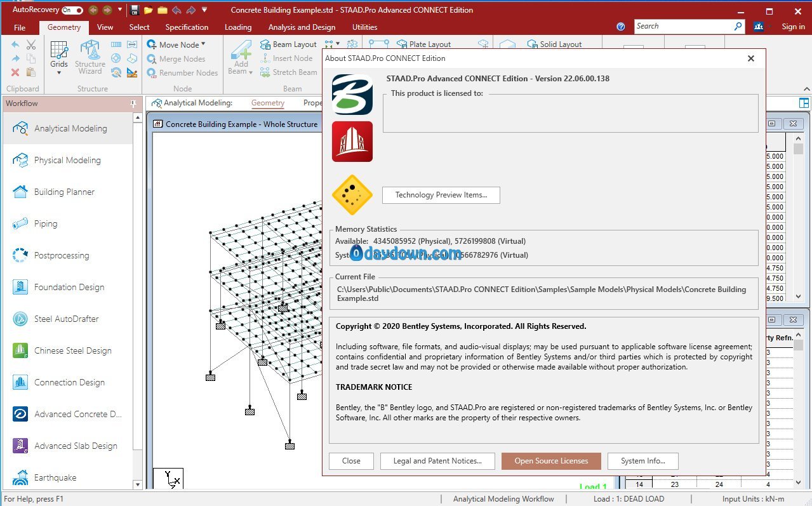812x506 pixels.
Task: Click the Merge Nodes tool
Action: tap(176, 59)
